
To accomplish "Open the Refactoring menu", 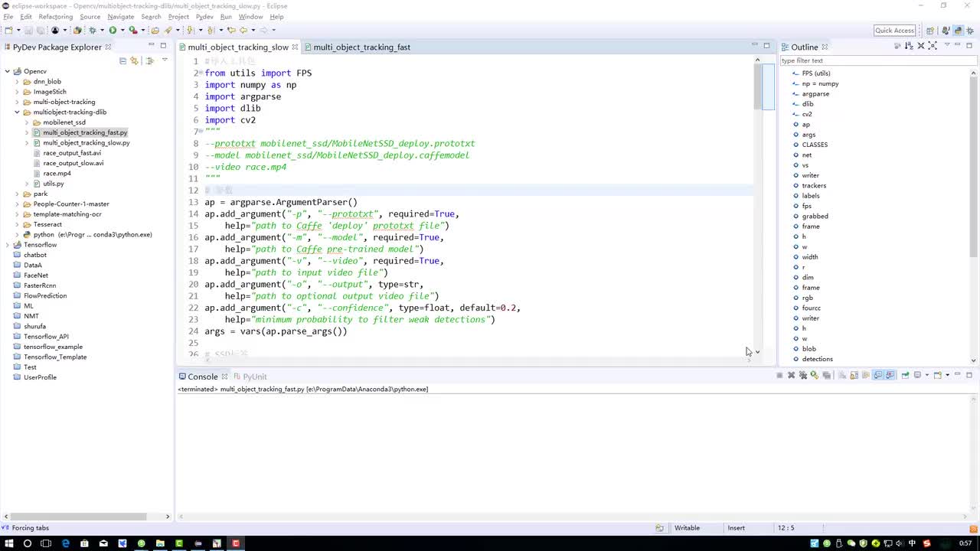I will (55, 17).
